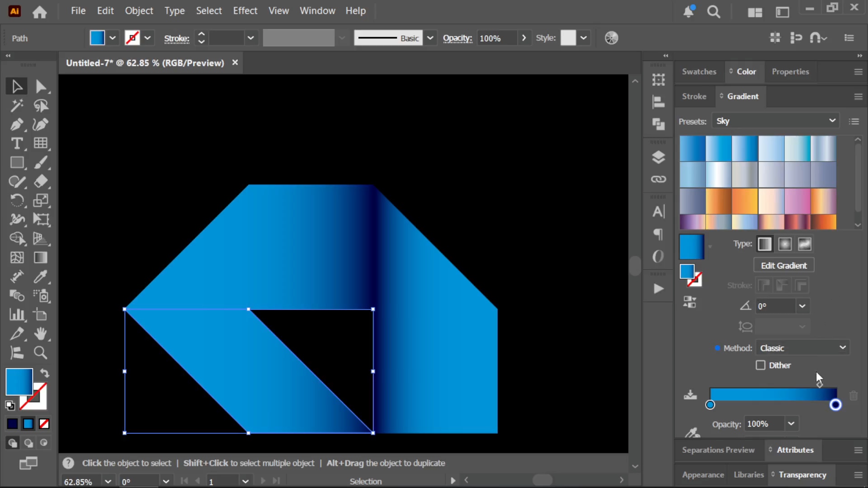
Task: Switch to the Stroke tab
Action: [694, 96]
